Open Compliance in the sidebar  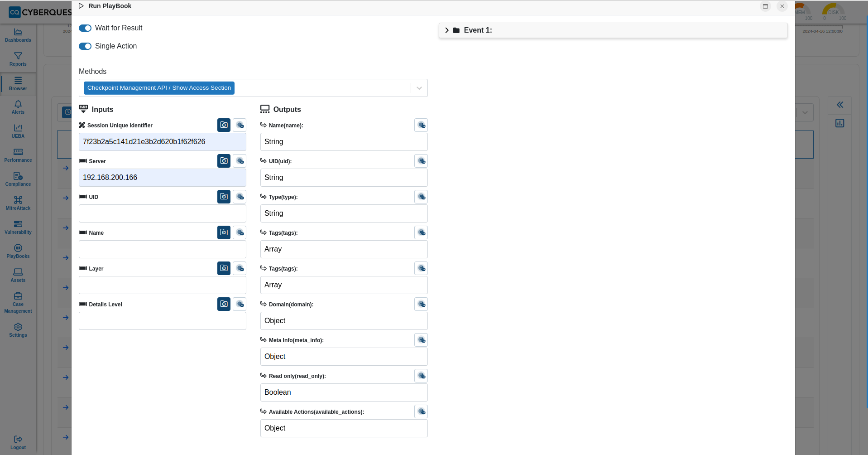tap(18, 179)
